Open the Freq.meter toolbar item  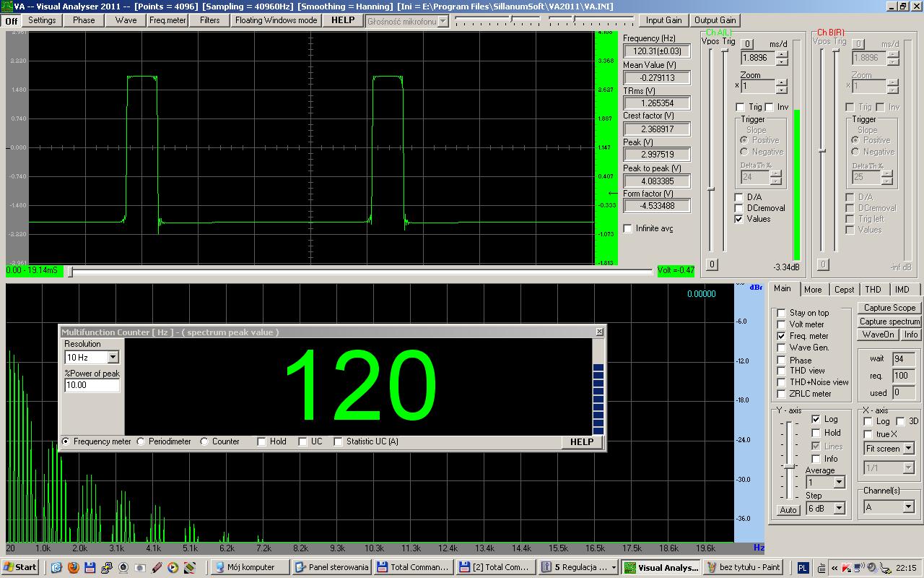167,20
